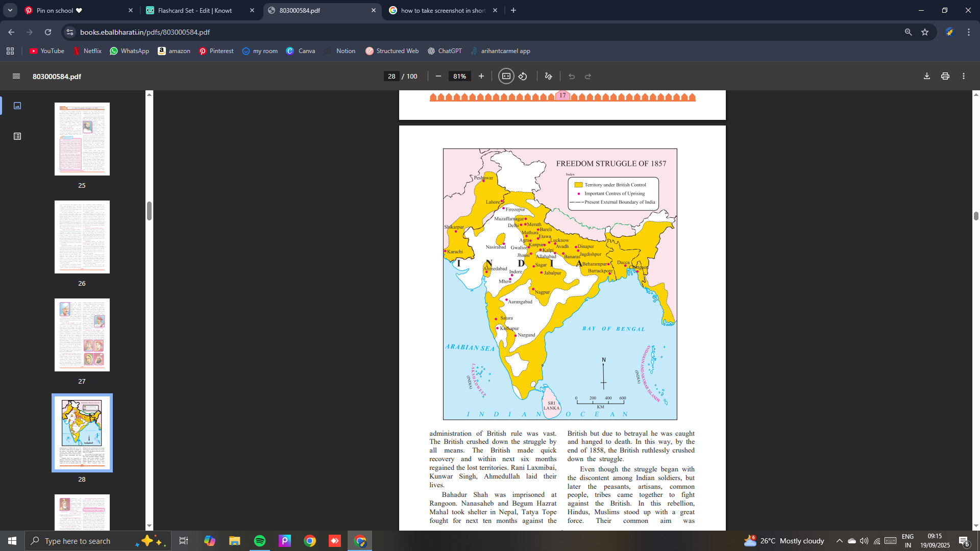Click the Fit to page icon
Screen dimensions: 980x551
506,76
